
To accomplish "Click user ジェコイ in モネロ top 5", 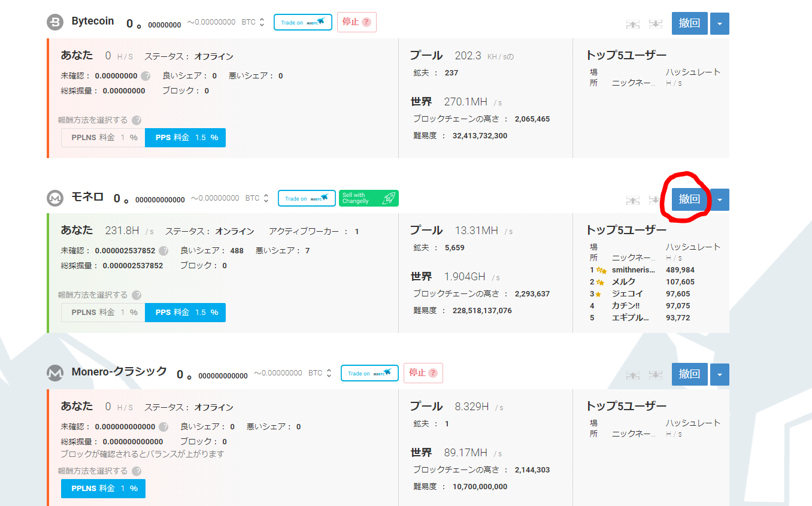I will click(628, 294).
